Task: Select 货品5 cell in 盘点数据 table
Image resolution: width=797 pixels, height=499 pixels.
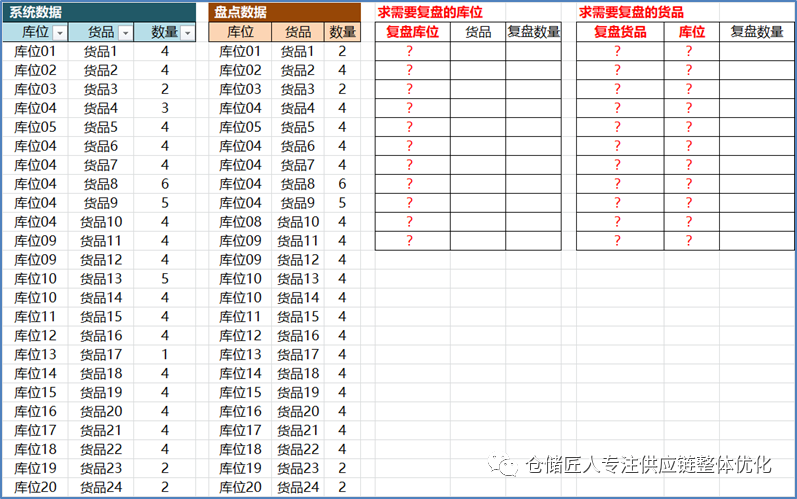Action: coord(298,127)
